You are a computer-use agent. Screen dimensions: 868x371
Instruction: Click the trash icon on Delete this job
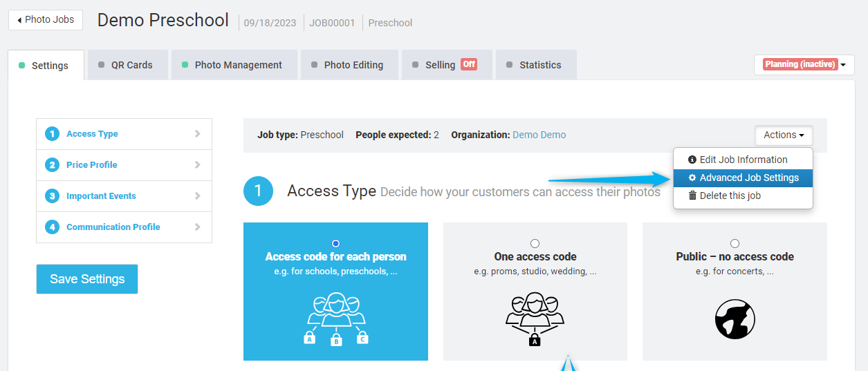692,196
